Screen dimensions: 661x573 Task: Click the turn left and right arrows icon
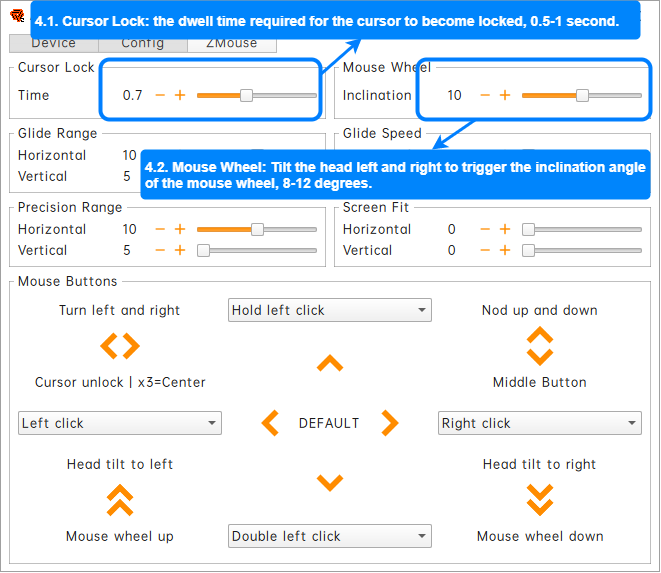119,346
